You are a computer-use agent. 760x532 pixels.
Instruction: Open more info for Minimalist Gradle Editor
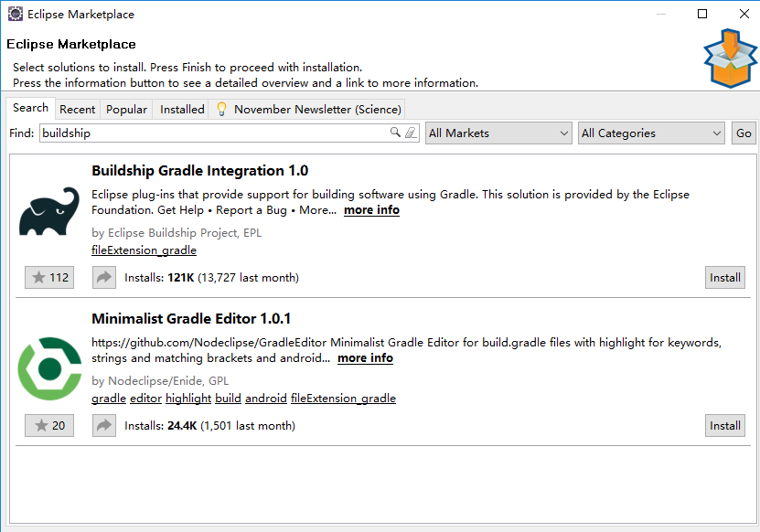(366, 358)
